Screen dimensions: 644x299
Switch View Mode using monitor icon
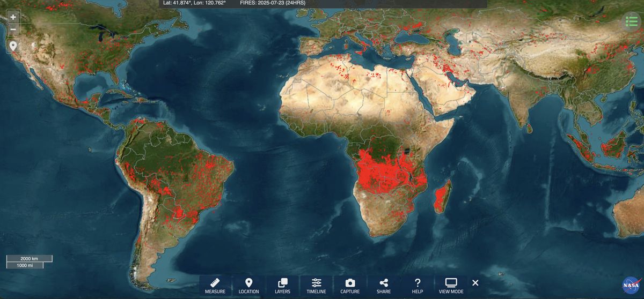click(x=451, y=285)
